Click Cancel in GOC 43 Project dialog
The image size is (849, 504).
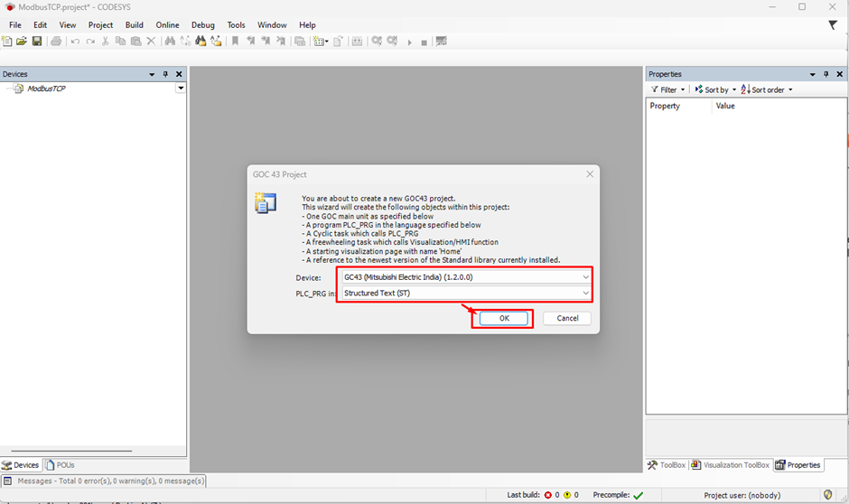click(567, 318)
